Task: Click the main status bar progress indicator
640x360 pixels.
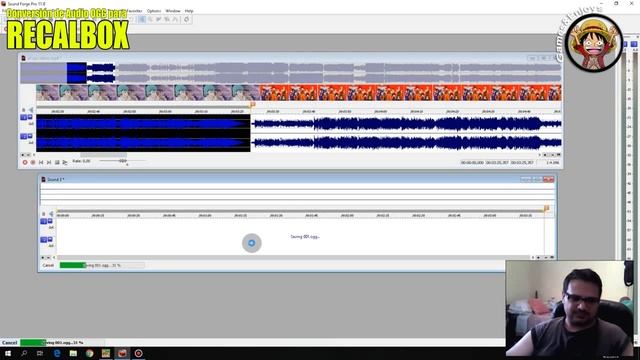Action: (x=62, y=343)
